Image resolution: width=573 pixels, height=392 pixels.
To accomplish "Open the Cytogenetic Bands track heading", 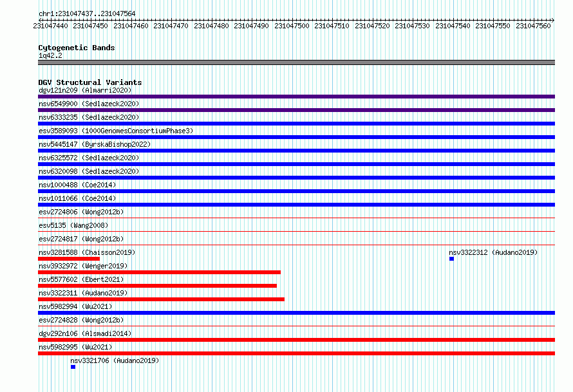I will [77, 48].
